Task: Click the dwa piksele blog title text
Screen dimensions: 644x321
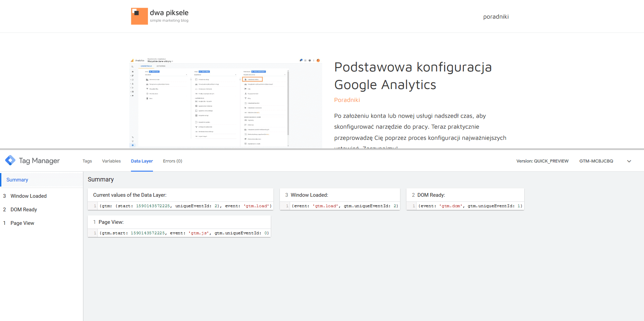Action: tap(169, 13)
